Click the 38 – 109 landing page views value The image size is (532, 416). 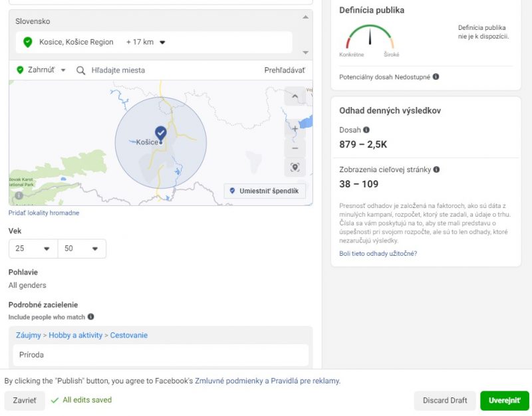click(358, 184)
